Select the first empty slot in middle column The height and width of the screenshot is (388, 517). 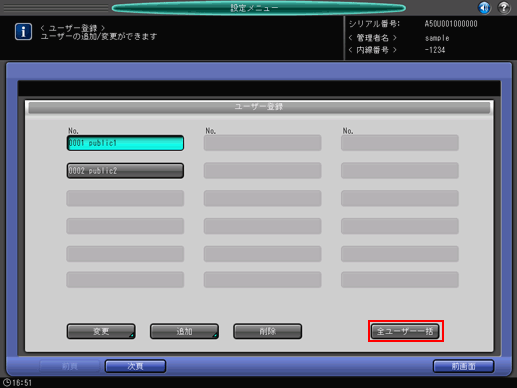[263, 143]
